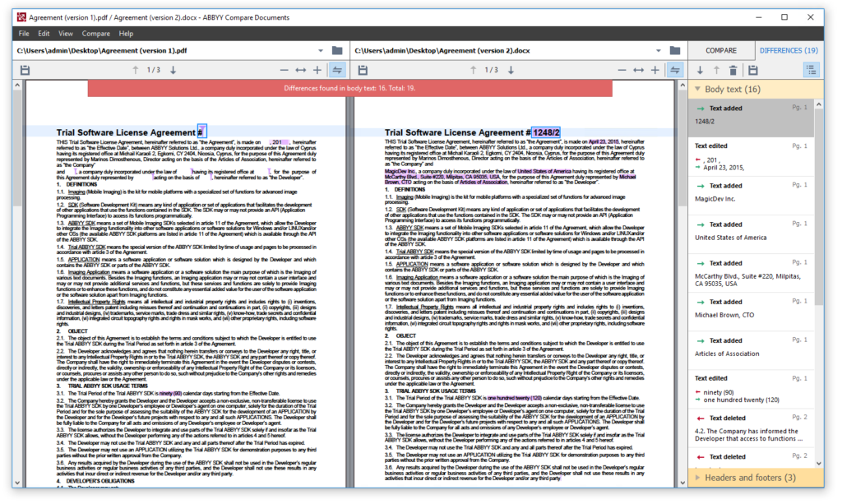Collapse the Body text (16) group
Screen dimensions: 842x504
698,90
